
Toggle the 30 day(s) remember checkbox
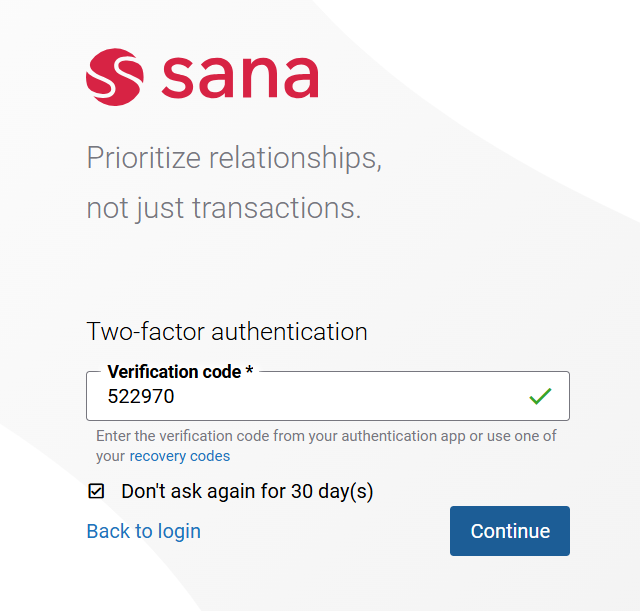pos(96,491)
